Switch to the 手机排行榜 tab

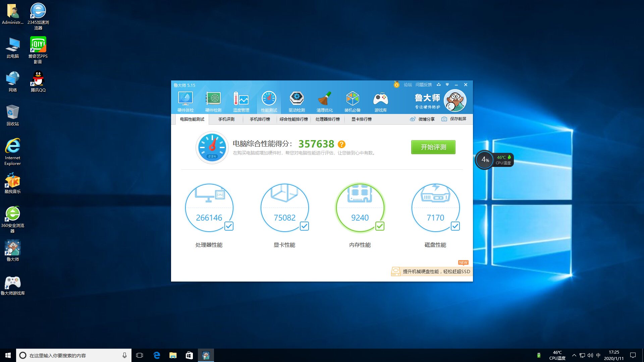pos(260,119)
